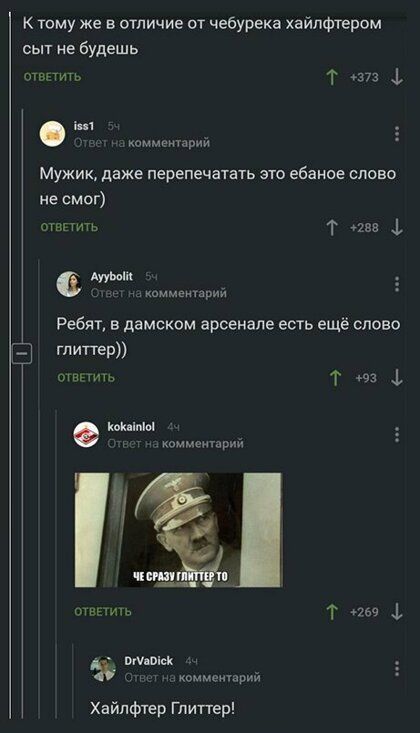Downvote the comment with +373 rating
Image resolution: width=420 pixels, height=733 pixels.
click(x=397, y=77)
